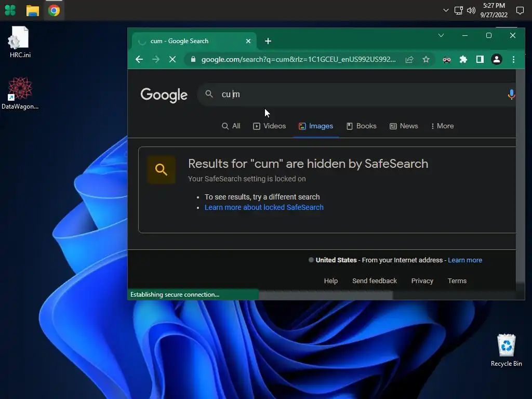Open File Explorer from the taskbar

pos(33,10)
